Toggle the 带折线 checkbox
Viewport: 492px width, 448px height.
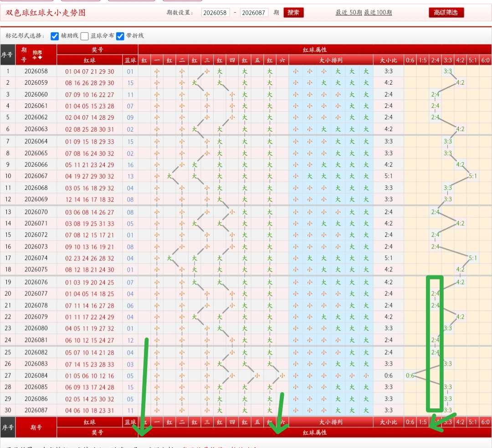pyautogui.click(x=120, y=36)
